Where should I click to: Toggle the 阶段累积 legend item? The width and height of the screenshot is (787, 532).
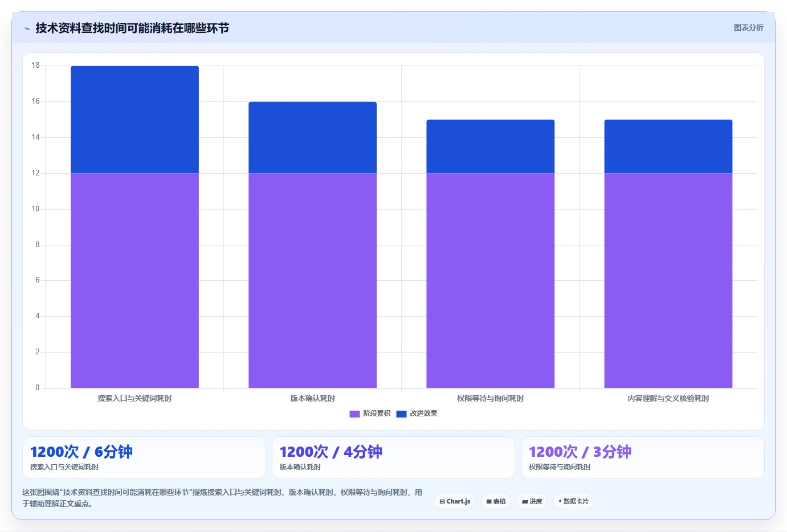point(370,414)
